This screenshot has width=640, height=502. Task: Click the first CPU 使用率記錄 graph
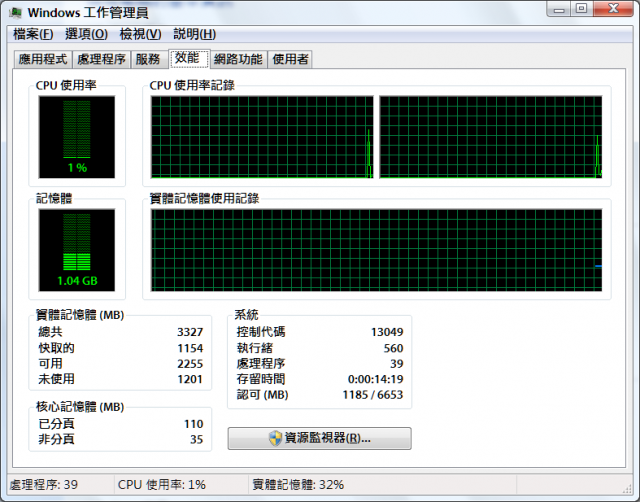pyautogui.click(x=262, y=137)
